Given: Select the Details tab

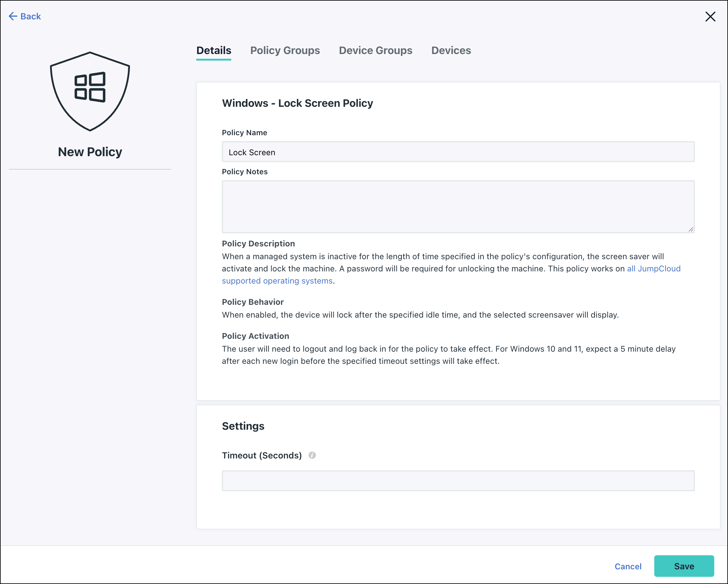Looking at the screenshot, I should (214, 51).
